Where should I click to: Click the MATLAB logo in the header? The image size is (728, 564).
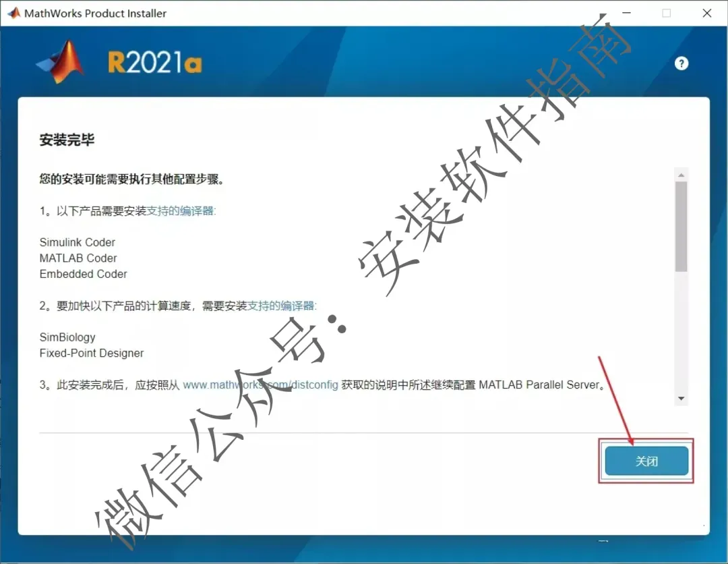61,62
